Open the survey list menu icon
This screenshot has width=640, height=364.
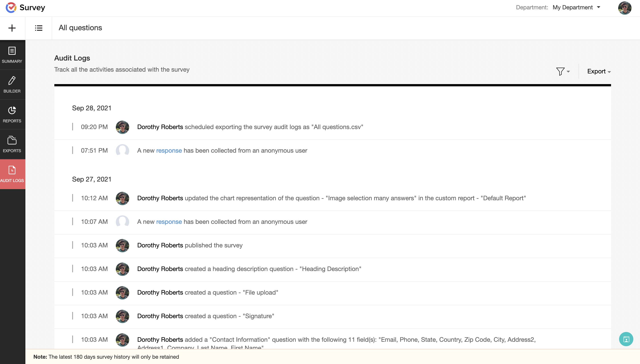39,28
